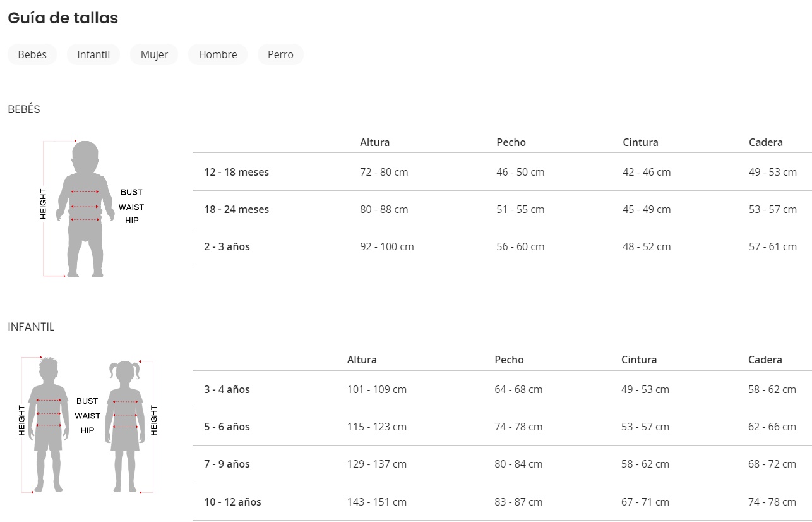Click the Guía de tallas page title
Viewport: 812px width, 522px height.
coord(63,18)
